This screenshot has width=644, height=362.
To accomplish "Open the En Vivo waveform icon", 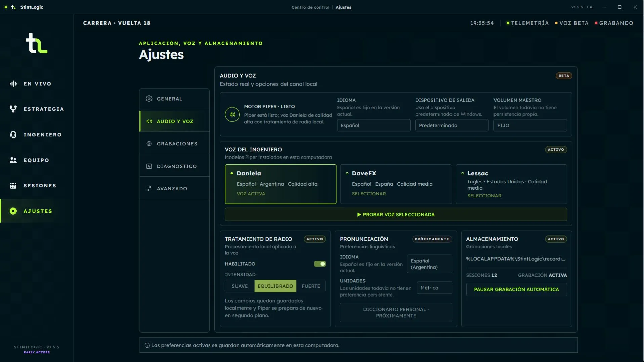I will [x=13, y=84].
